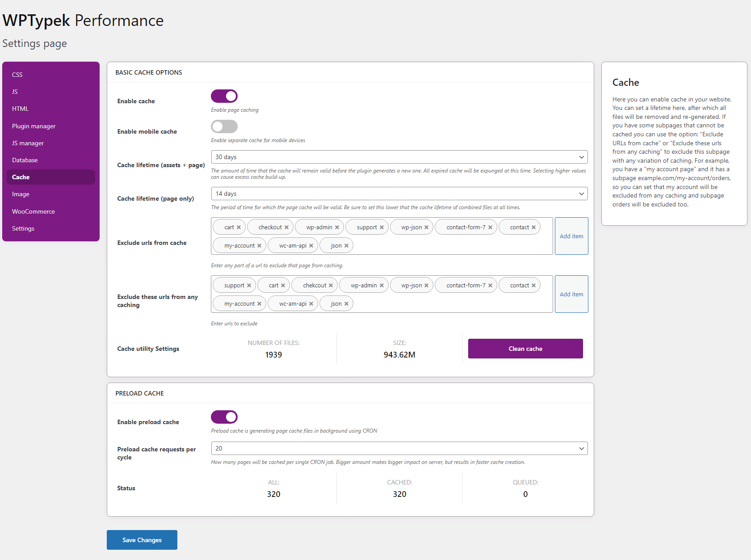Remove the my-account tag in any-caching exclusions
The height and width of the screenshot is (560, 751).
(259, 304)
